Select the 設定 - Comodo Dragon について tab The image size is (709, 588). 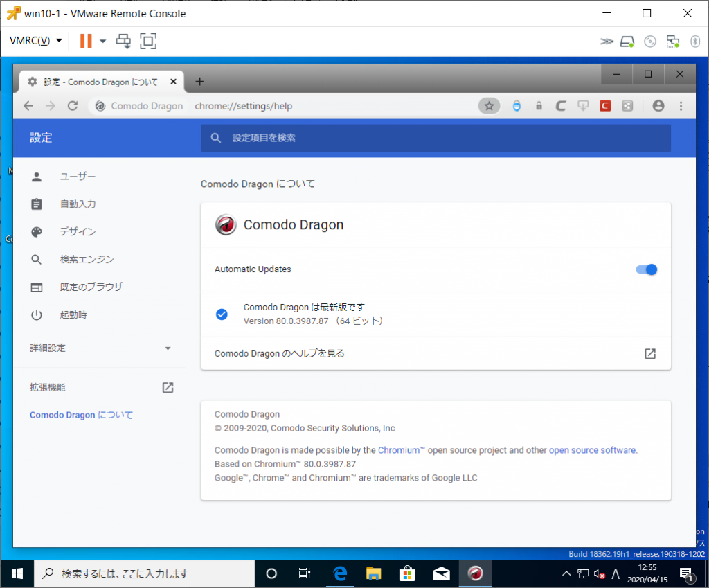pyautogui.click(x=102, y=82)
